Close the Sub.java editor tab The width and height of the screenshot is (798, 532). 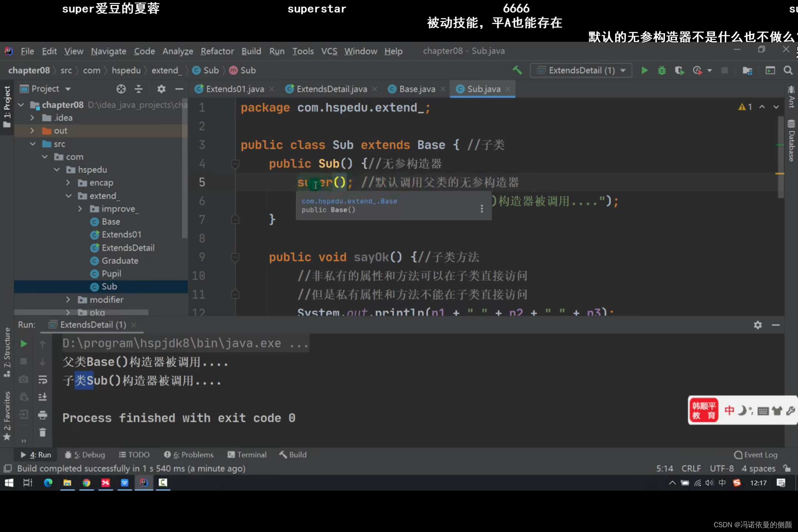[508, 89]
